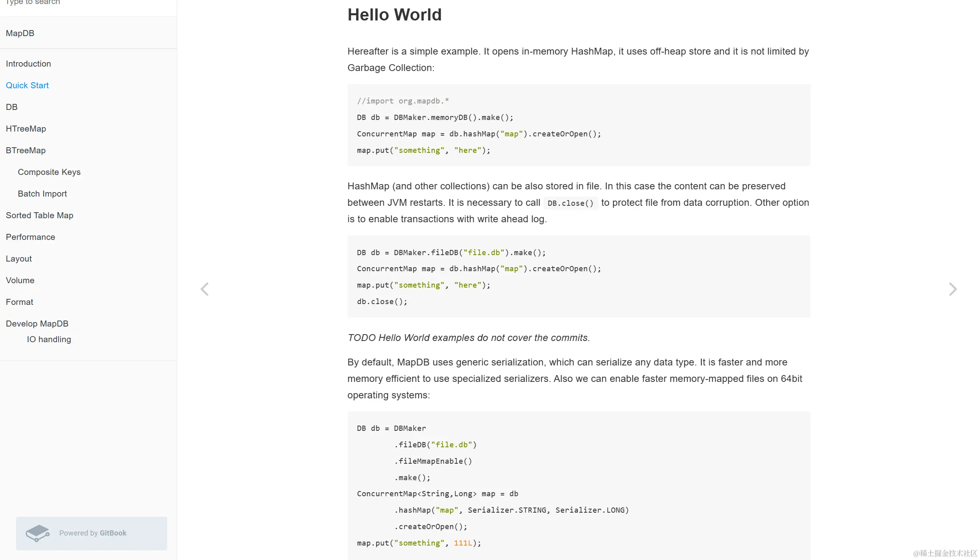Screen dimensions: 980x560
Task: Click the DBMaker.fileDB("file.db").make() code line
Action: click(x=451, y=253)
